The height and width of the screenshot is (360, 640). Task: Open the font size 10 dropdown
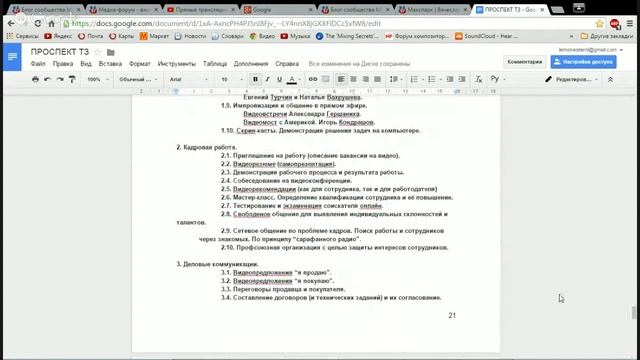pyautogui.click(x=232, y=79)
